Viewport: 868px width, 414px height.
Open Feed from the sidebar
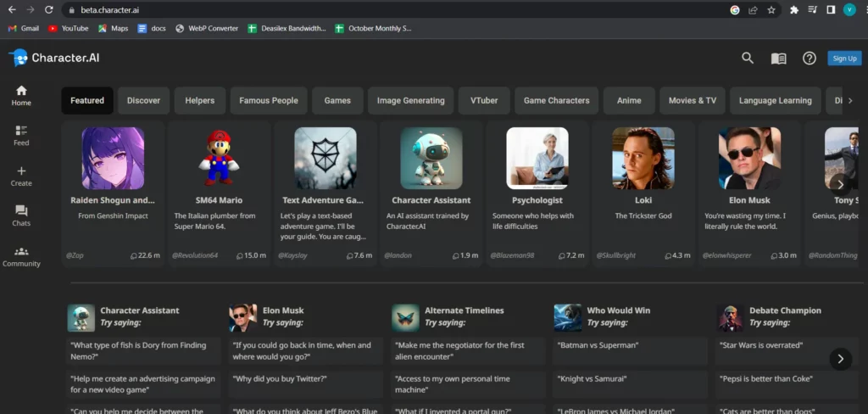click(21, 136)
